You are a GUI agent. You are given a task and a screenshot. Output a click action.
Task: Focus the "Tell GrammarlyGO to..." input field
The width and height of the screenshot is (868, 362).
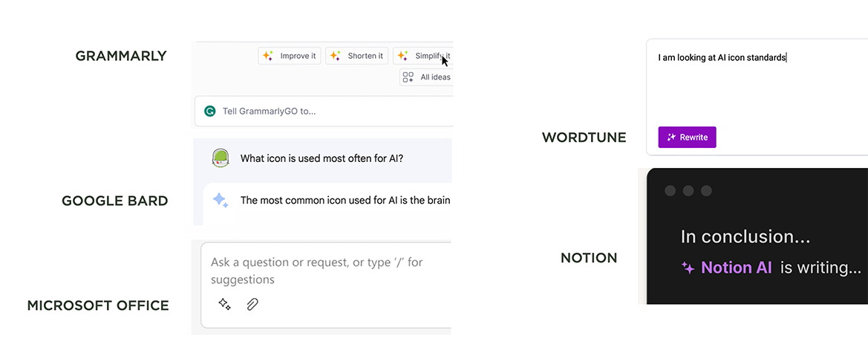pyautogui.click(x=324, y=111)
